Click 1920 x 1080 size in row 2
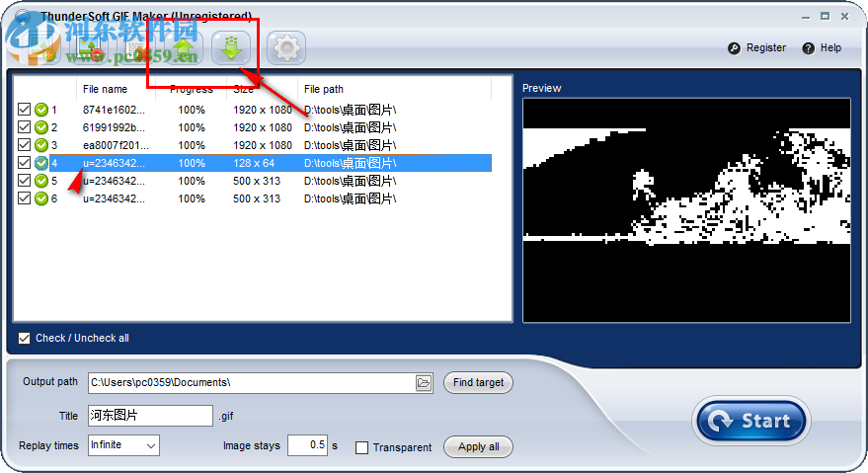Viewport: 868px width, 473px height. click(263, 127)
